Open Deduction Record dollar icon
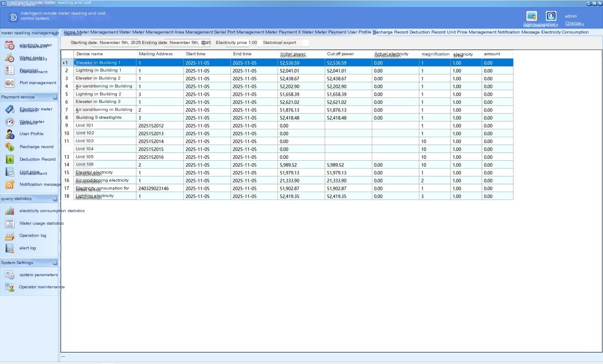Image resolution: width=603 pixels, height=364 pixels. coord(10,159)
